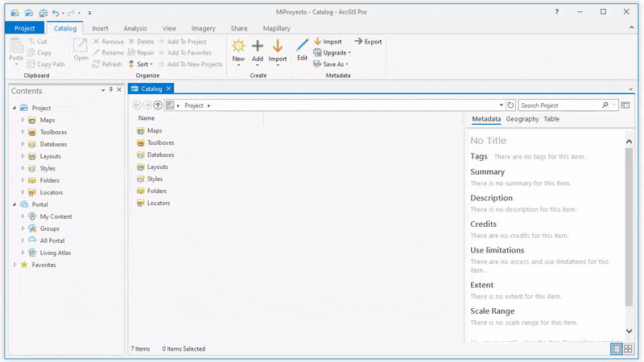The height and width of the screenshot is (362, 644).
Task: Click the Name column header
Action: (147, 118)
